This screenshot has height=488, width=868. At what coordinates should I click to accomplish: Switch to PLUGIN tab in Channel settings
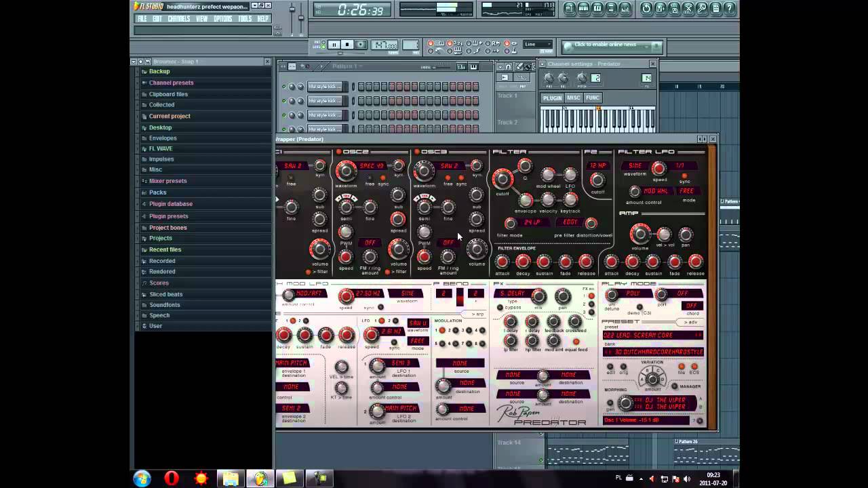[x=552, y=98]
